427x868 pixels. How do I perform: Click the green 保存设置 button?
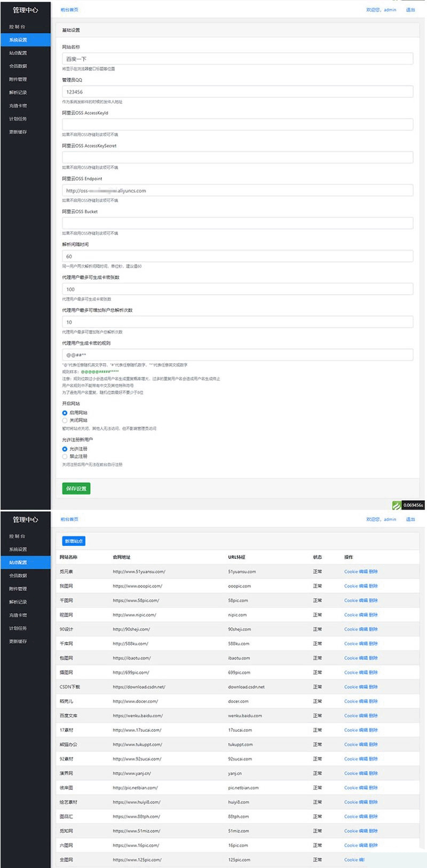tap(76, 488)
